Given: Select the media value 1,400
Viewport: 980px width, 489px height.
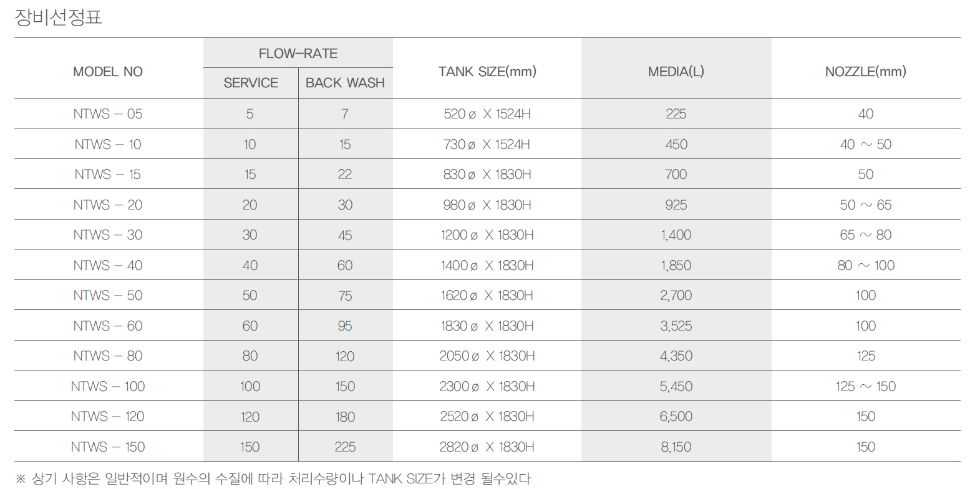Looking at the screenshot, I should [676, 235].
